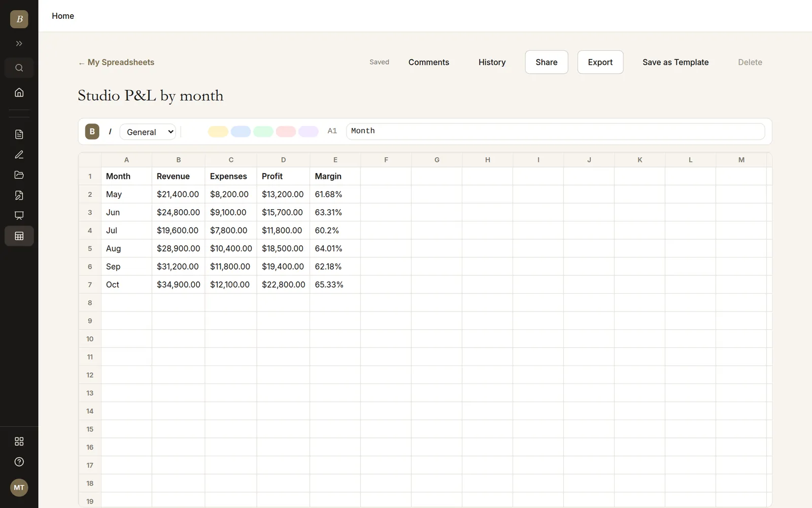Select the Aug month cell
This screenshot has width=812, height=508.
tap(126, 248)
